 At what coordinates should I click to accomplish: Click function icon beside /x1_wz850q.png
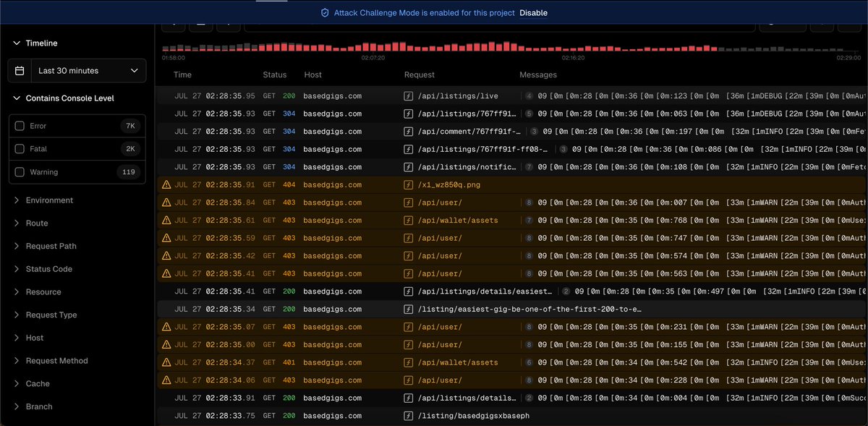tap(409, 185)
